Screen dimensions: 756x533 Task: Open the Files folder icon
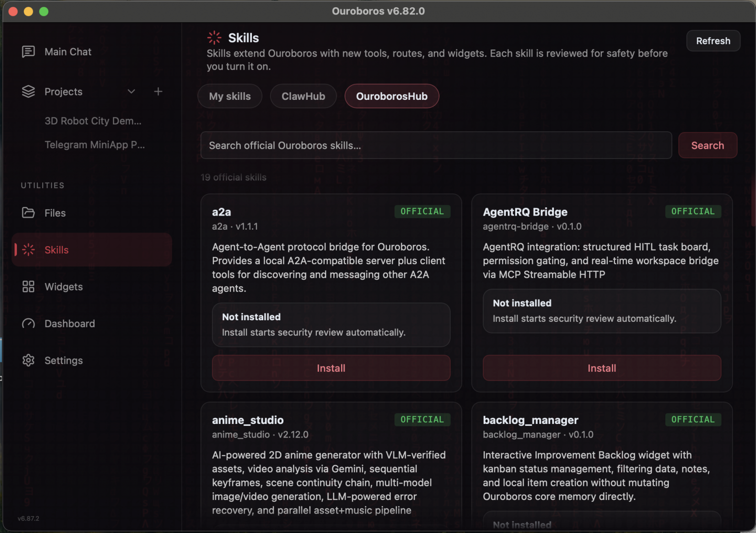click(x=29, y=213)
